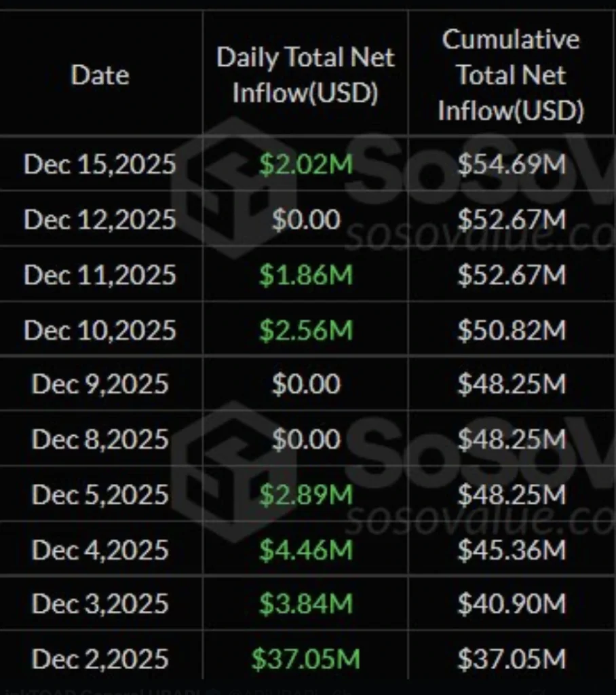This screenshot has width=616, height=695.
Task: Select the $1.86M daily inflow value
Action: point(306,275)
